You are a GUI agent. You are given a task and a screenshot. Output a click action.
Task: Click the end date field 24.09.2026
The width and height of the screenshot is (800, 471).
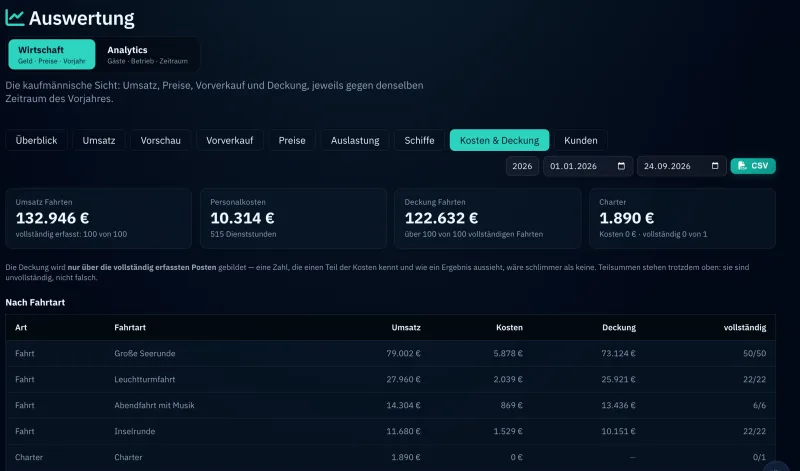point(682,166)
